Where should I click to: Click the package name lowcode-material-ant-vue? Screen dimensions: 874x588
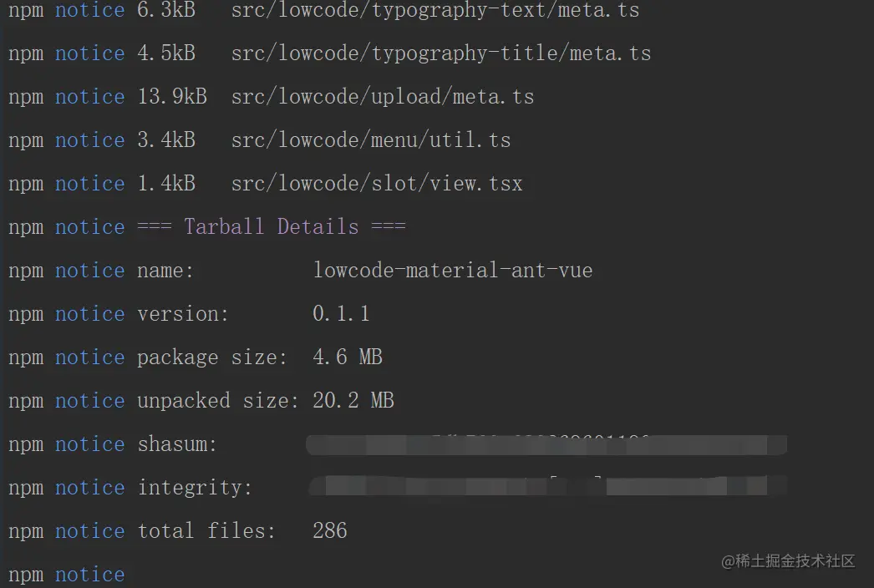pos(453,271)
